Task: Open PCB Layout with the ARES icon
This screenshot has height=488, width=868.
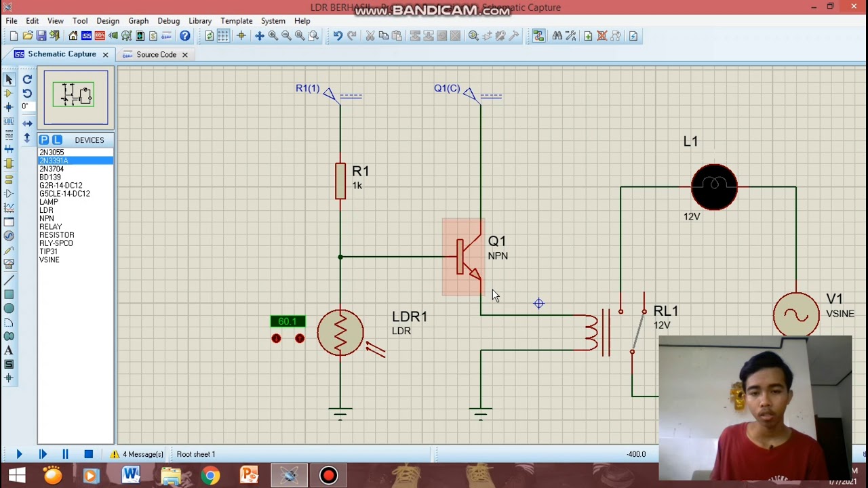Action: click(x=100, y=36)
